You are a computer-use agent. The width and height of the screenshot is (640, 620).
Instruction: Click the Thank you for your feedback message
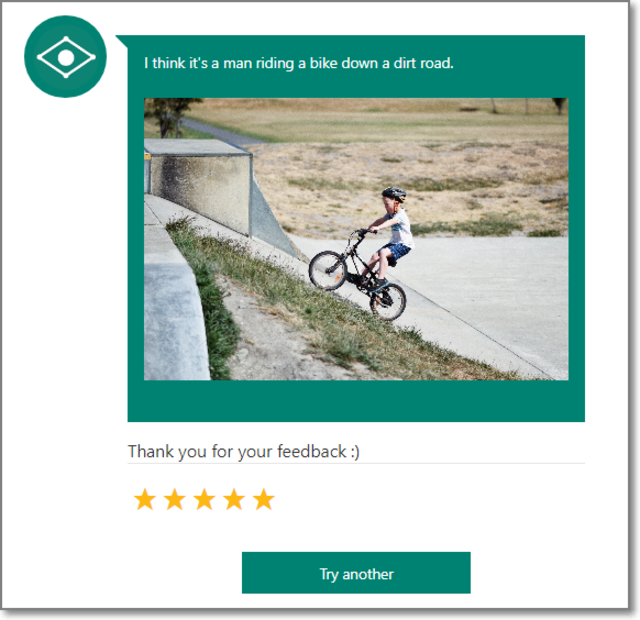click(x=244, y=452)
